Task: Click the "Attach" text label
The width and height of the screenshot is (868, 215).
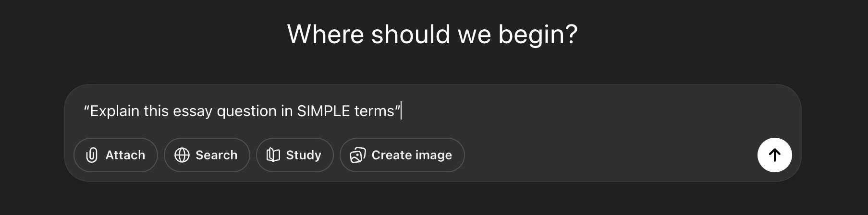Action: click(x=125, y=155)
